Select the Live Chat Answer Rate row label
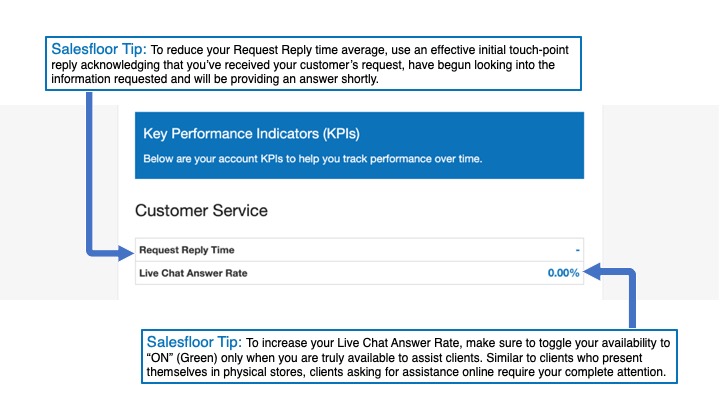This screenshot has width=720, height=405. 194,272
